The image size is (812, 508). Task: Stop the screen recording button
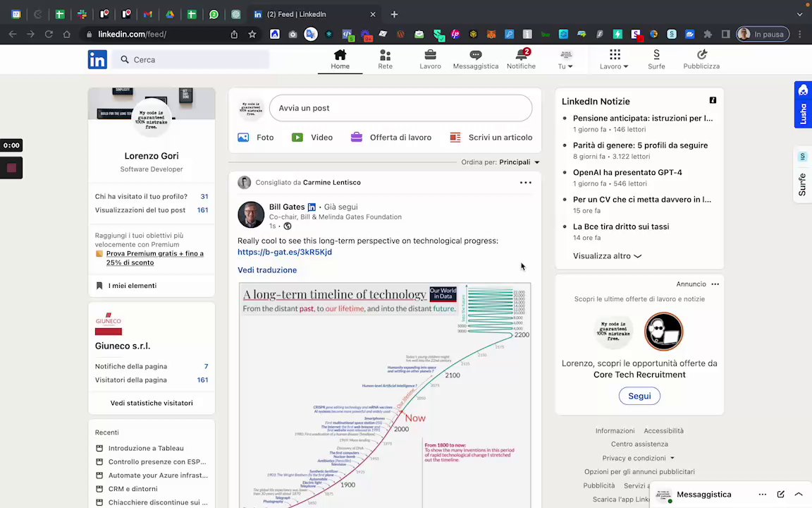tap(11, 168)
